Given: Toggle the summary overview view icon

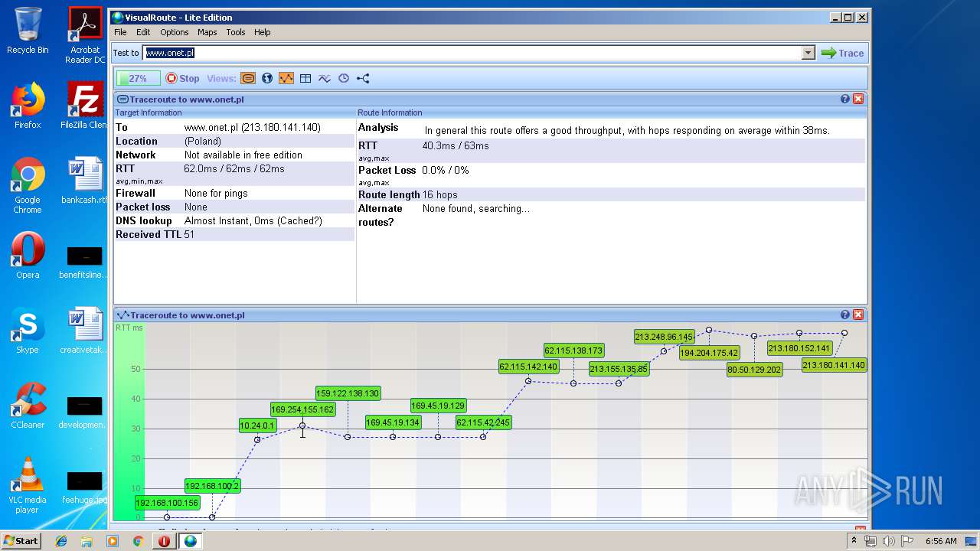Looking at the screenshot, I should (x=248, y=78).
